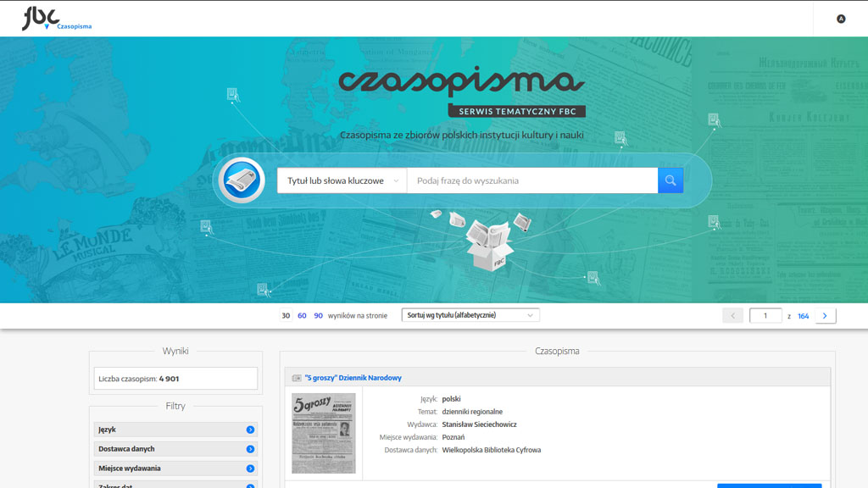The height and width of the screenshot is (488, 868).
Task: Click the "SERWIS TEMATYCZNY FBC" label
Action: coord(517,111)
